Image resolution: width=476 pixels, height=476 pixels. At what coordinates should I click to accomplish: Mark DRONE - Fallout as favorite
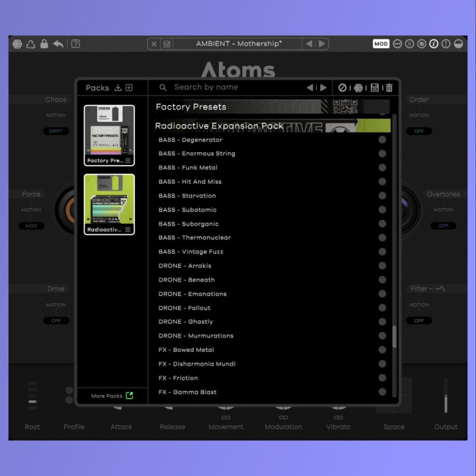click(x=382, y=308)
